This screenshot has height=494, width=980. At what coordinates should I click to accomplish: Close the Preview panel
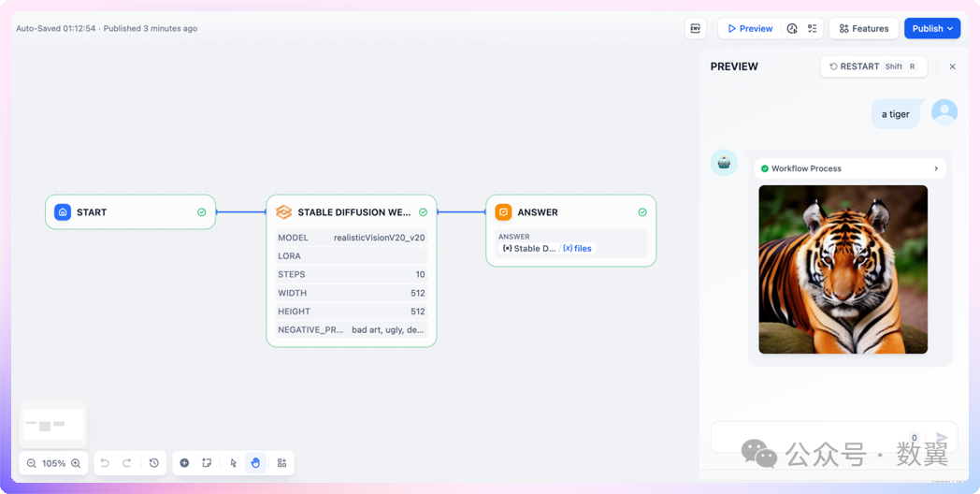[952, 67]
